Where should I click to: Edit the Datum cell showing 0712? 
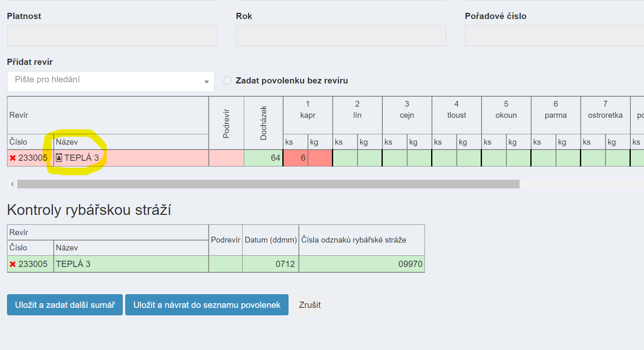coord(270,264)
